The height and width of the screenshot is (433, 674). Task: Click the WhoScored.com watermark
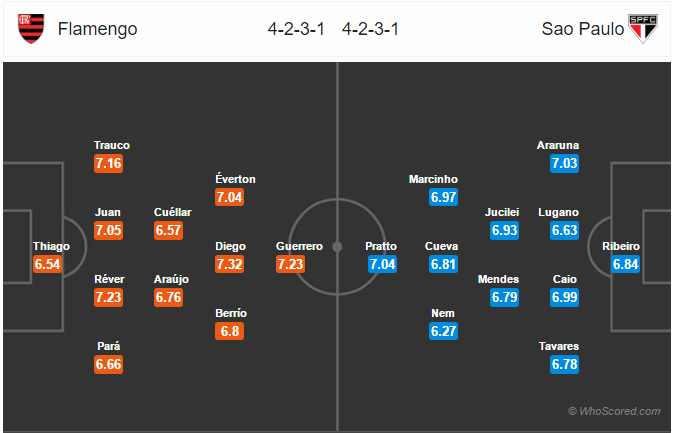click(x=614, y=411)
